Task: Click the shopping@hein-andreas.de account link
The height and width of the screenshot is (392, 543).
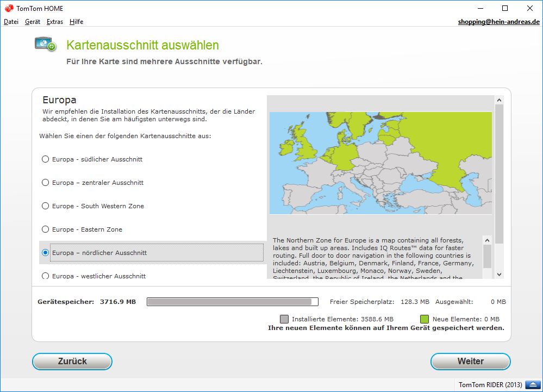Action: pos(498,22)
